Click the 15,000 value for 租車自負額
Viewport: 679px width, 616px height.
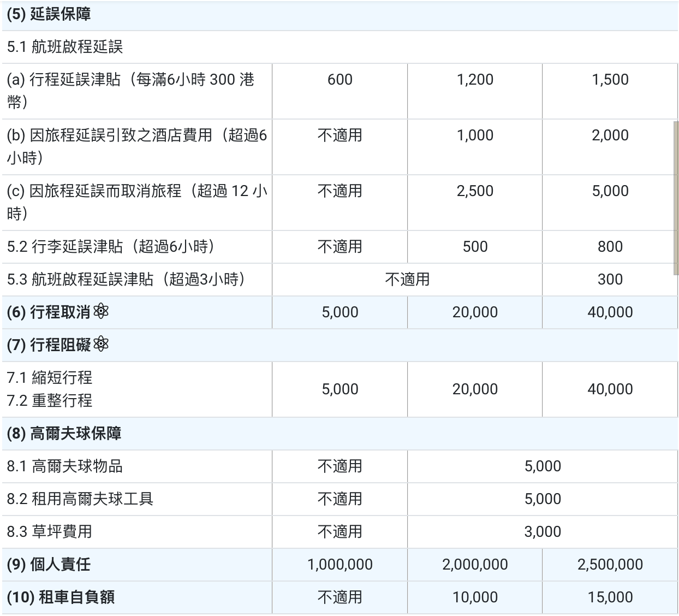(610, 597)
